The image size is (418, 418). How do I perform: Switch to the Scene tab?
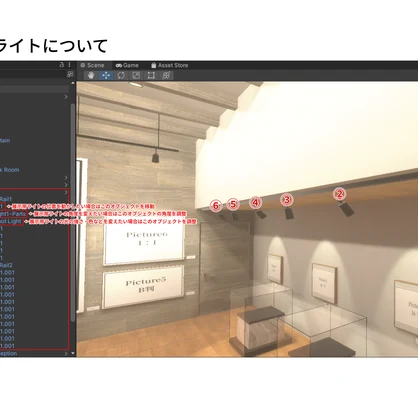click(x=93, y=65)
